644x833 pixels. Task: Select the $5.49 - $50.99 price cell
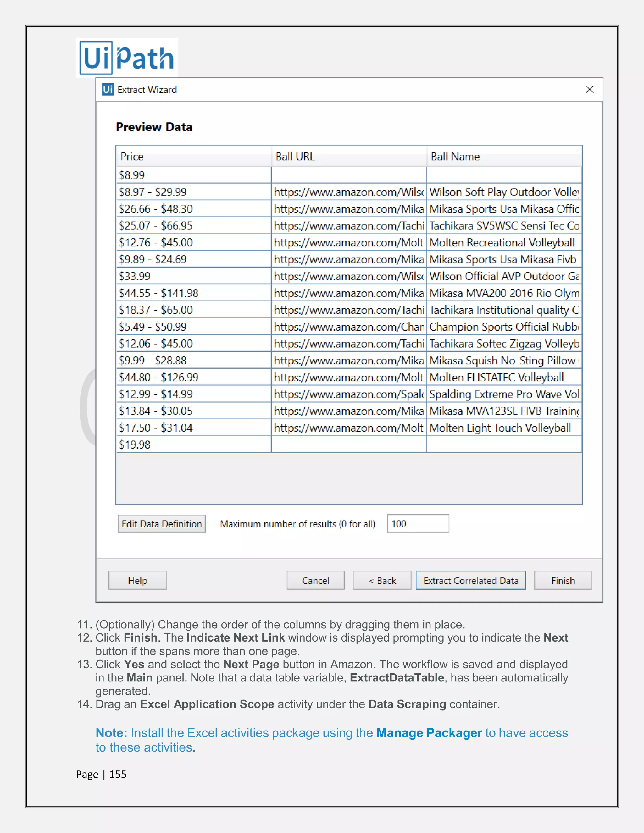(194, 327)
